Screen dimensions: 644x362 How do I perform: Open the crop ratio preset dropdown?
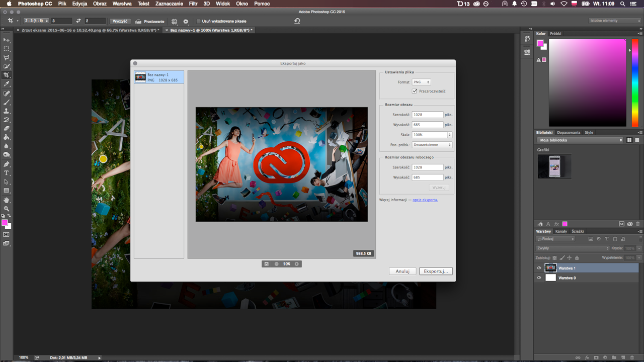tap(36, 21)
